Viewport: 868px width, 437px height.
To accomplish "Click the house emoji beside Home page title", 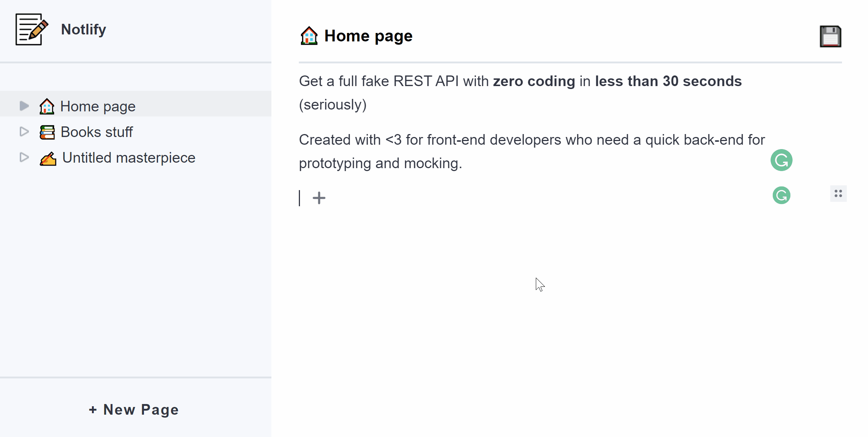I will [309, 36].
